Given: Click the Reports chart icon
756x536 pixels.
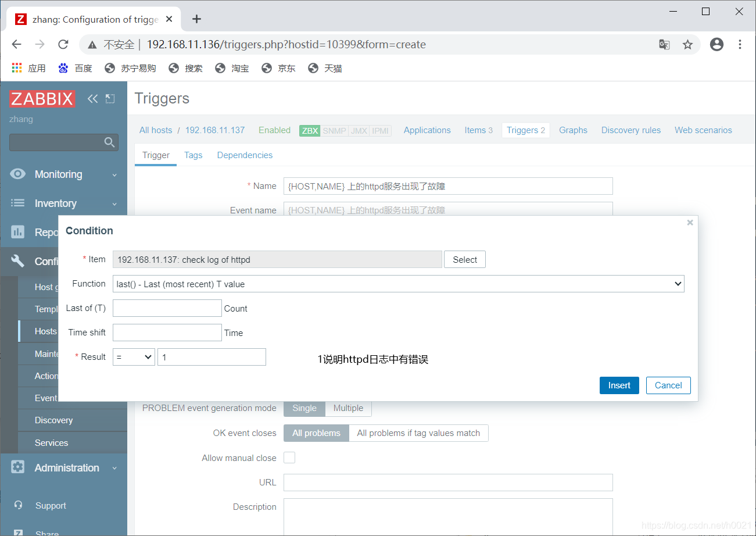Looking at the screenshot, I should click(x=18, y=232).
